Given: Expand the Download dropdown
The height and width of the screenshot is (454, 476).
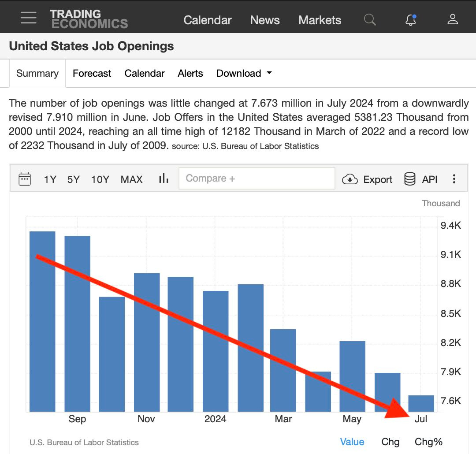Looking at the screenshot, I should (x=244, y=74).
